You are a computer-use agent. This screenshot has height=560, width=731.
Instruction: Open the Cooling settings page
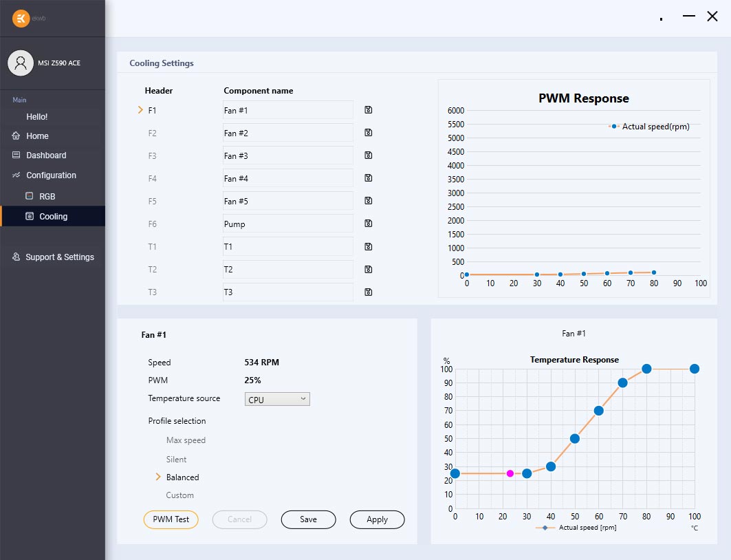pos(53,216)
